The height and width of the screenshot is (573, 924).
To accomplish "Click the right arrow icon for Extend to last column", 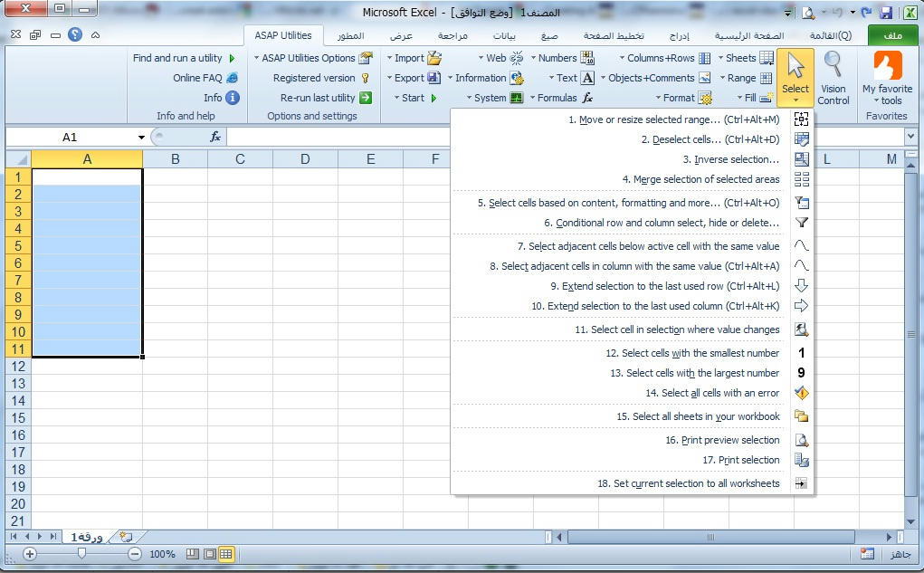I will click(801, 306).
